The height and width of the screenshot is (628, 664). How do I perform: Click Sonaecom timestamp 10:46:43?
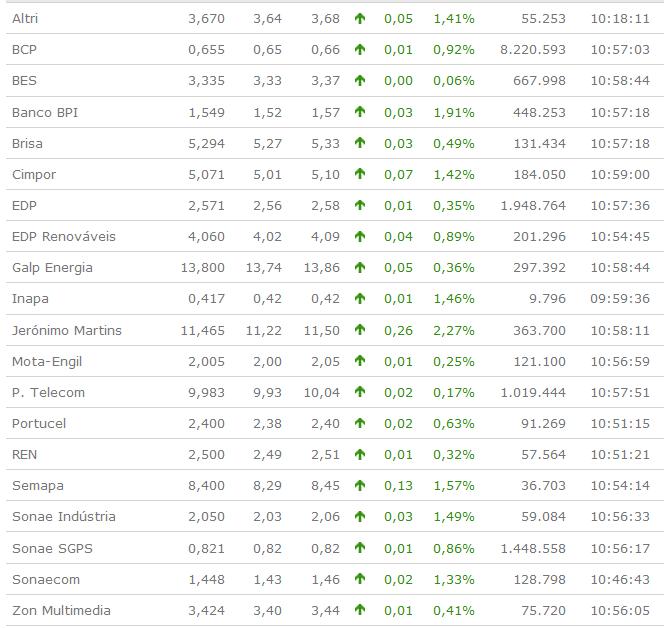click(620, 579)
